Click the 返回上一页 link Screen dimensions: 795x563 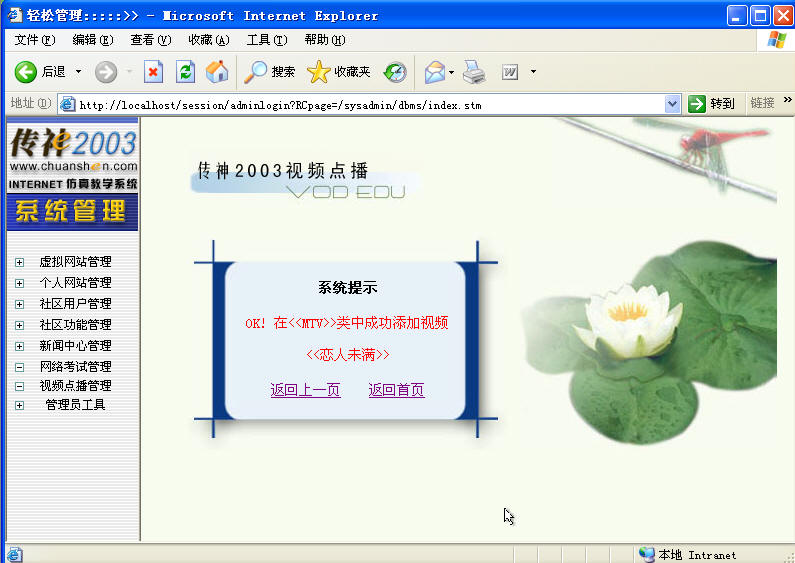305,390
